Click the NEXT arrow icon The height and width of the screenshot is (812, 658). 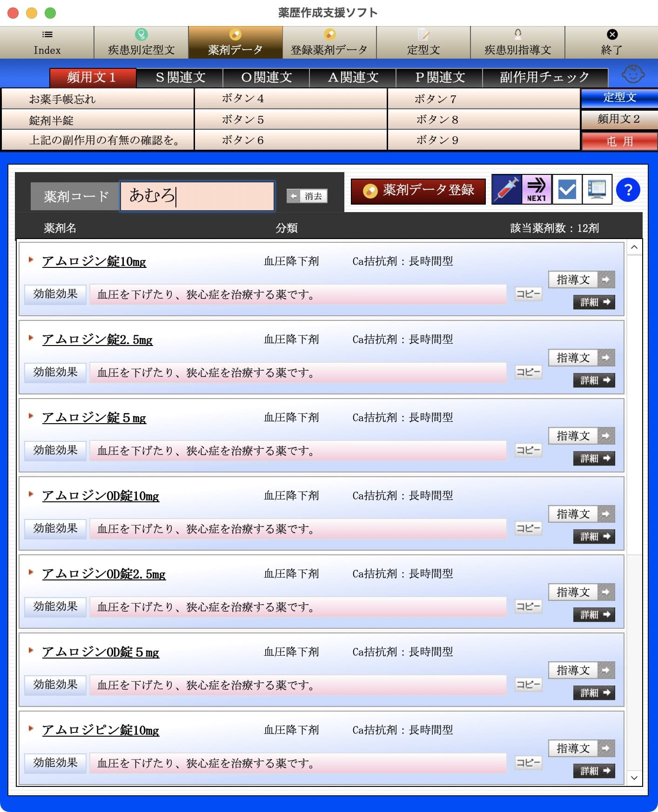pyautogui.click(x=537, y=189)
